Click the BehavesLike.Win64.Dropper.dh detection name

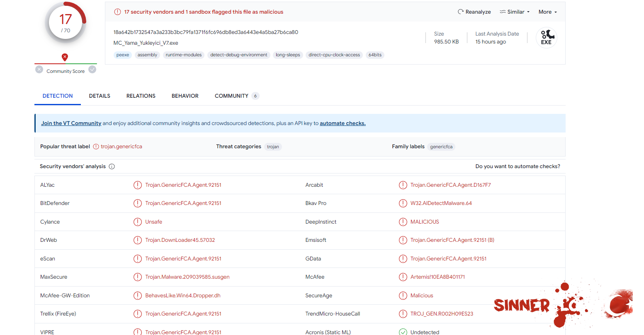click(x=183, y=296)
